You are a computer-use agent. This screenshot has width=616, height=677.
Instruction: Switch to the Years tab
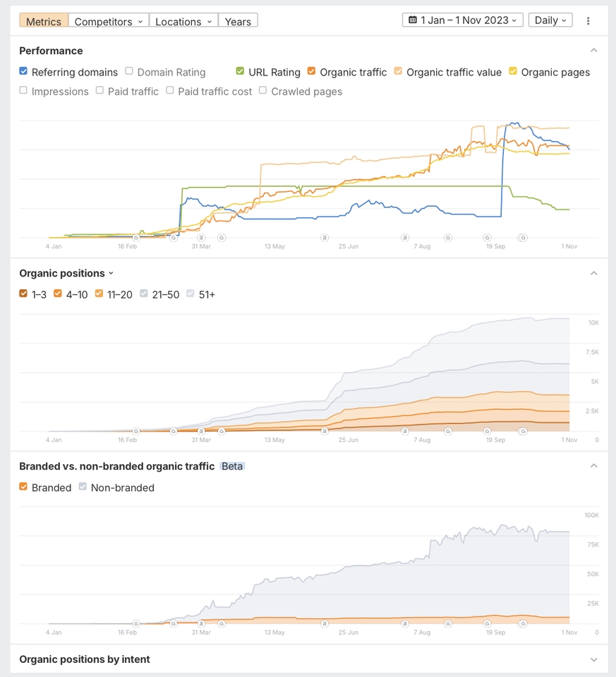tap(238, 21)
